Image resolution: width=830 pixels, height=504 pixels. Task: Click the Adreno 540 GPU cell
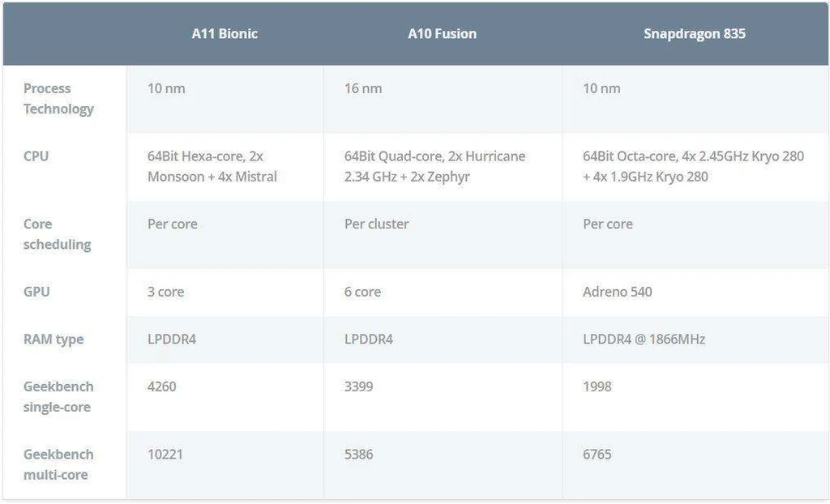tap(617, 292)
